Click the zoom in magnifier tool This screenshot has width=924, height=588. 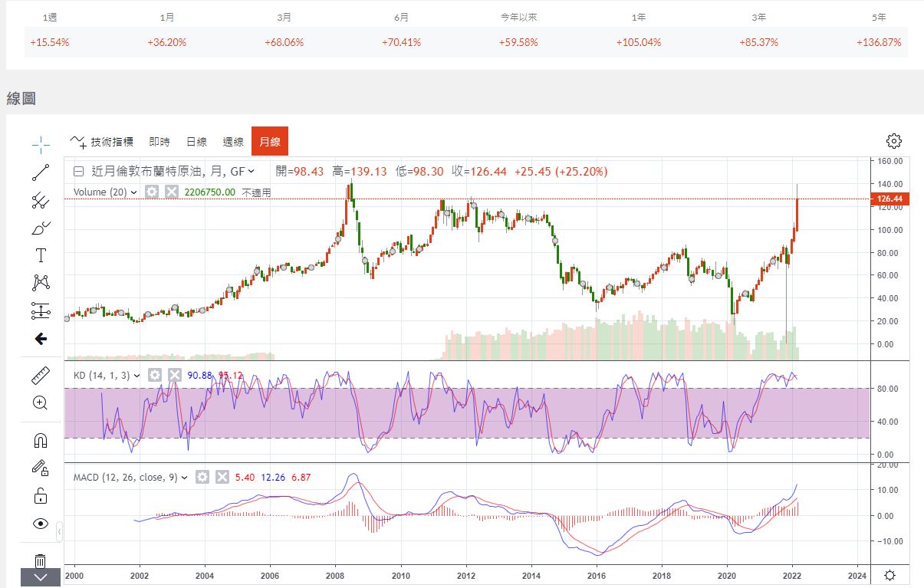[x=41, y=402]
